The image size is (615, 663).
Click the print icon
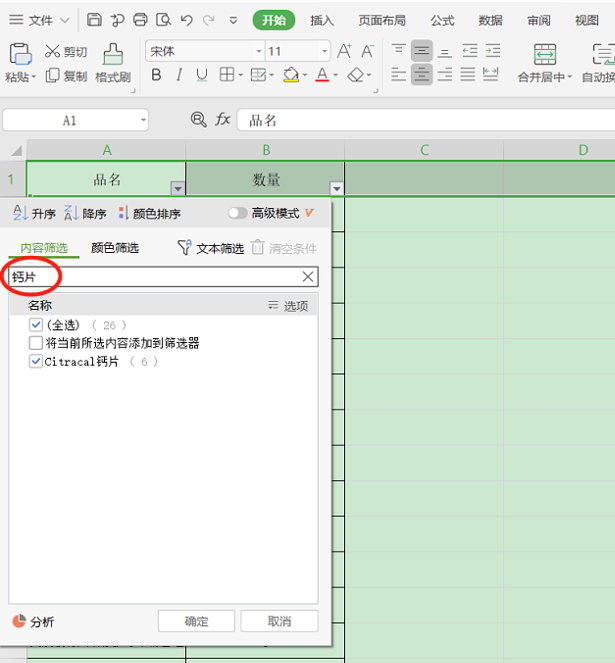coord(140,20)
